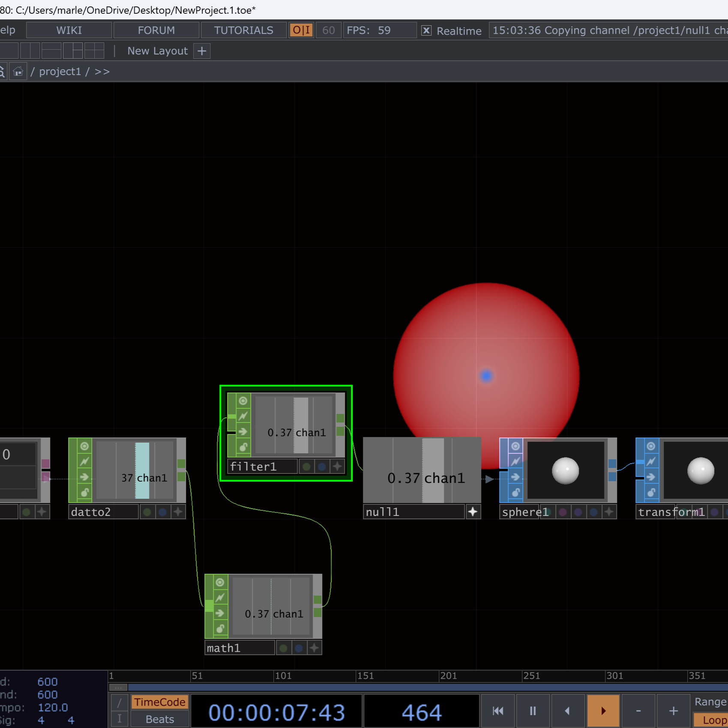This screenshot has height=728, width=728.
Task: Click the home icon in the path bar
Action: [x=18, y=71]
